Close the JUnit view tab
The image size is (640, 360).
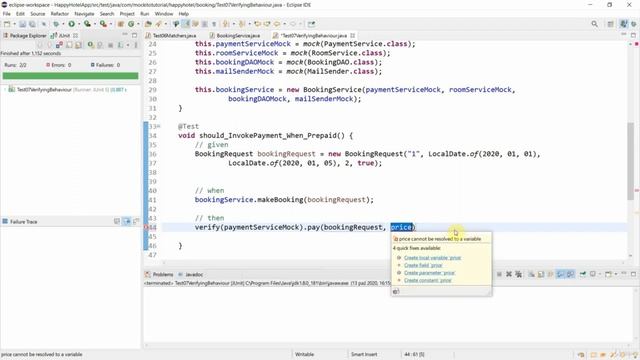(x=76, y=36)
